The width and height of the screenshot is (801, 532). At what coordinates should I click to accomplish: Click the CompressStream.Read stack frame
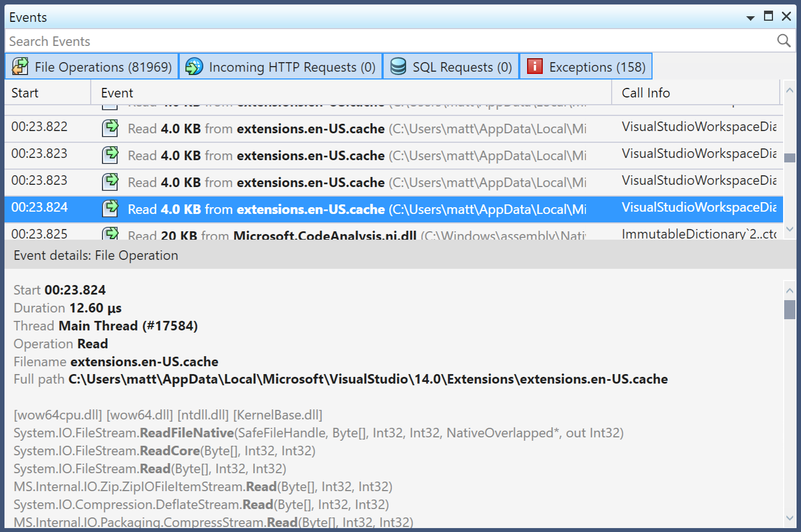tap(213, 522)
